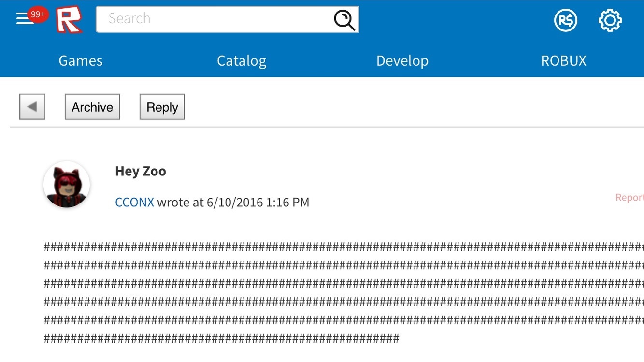Click the magnifier search icon

tap(344, 20)
